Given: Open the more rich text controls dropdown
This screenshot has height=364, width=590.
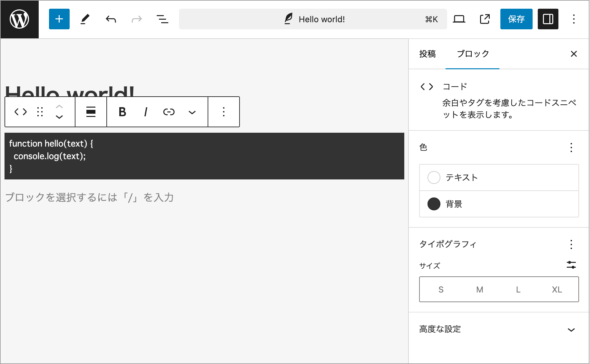Looking at the screenshot, I should pos(192,112).
